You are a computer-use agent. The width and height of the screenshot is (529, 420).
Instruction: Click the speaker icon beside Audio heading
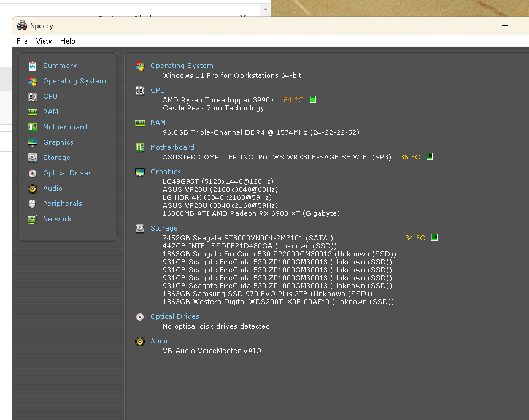[140, 342]
